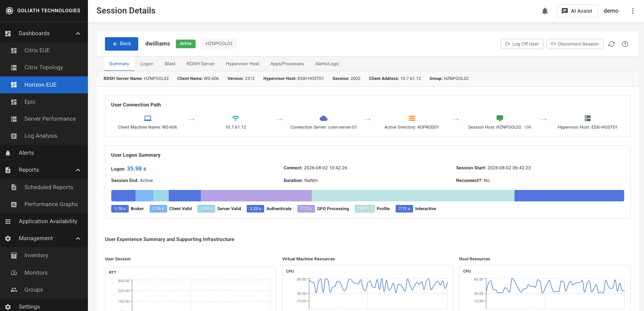The height and width of the screenshot is (311, 644).
Task: Collapse the Management sidebar section
Action: click(x=78, y=239)
